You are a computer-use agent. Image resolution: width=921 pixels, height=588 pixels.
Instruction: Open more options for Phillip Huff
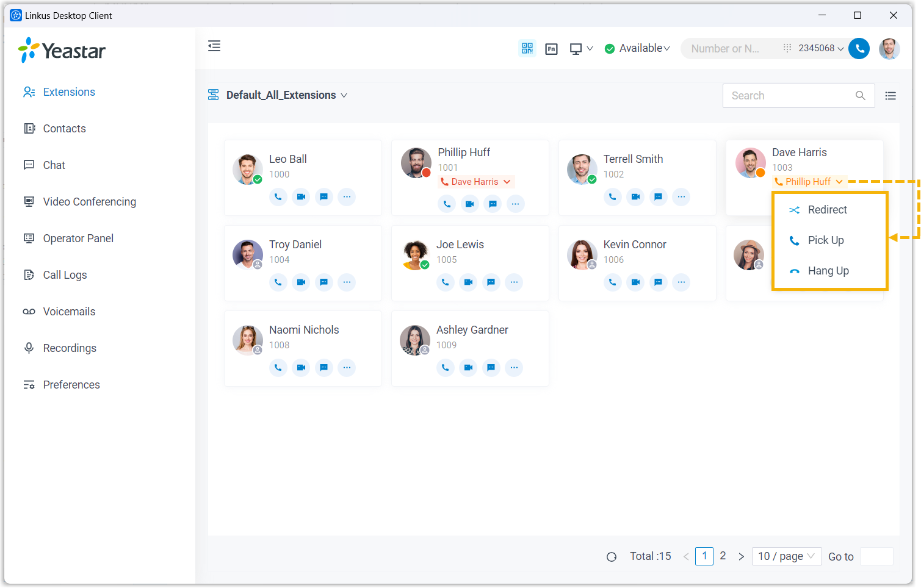click(x=516, y=204)
